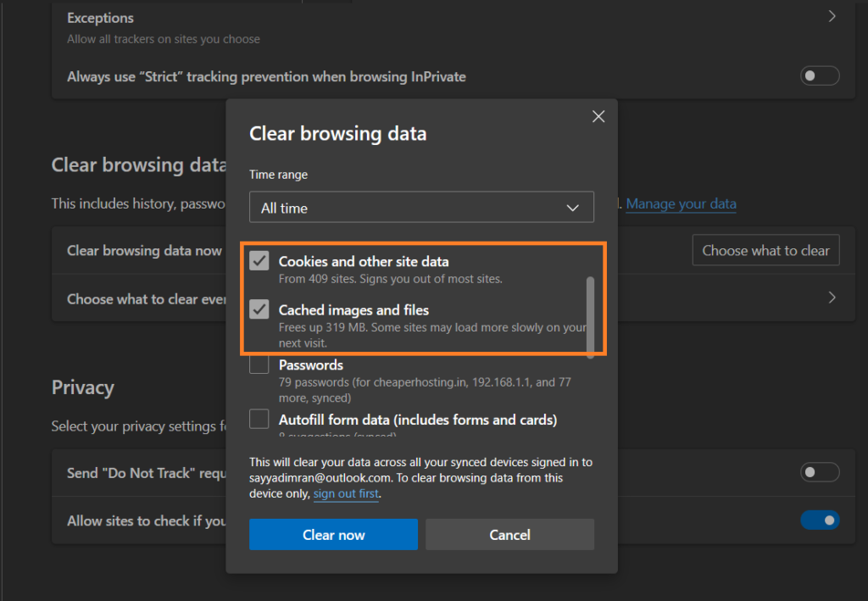Expand the Exceptions row chevron
Viewport: 868px width, 601px height.
(832, 17)
